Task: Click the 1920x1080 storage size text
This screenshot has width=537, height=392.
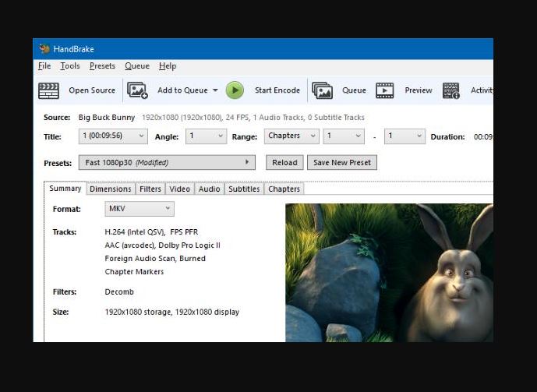Action: tap(172, 313)
